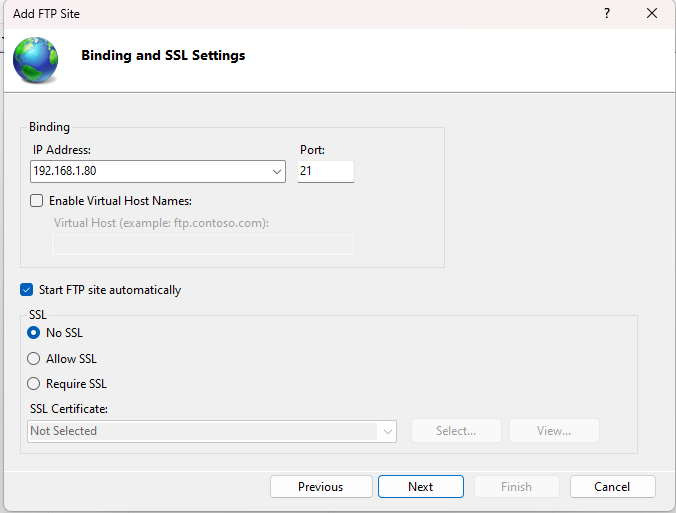Select the No SSL radio button
The height and width of the screenshot is (513, 676).
click(34, 333)
